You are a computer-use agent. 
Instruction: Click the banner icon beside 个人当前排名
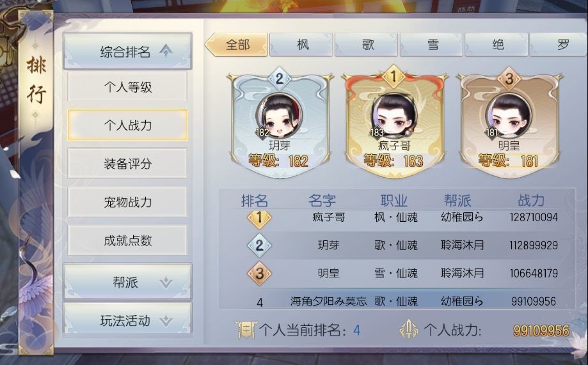click(x=246, y=330)
